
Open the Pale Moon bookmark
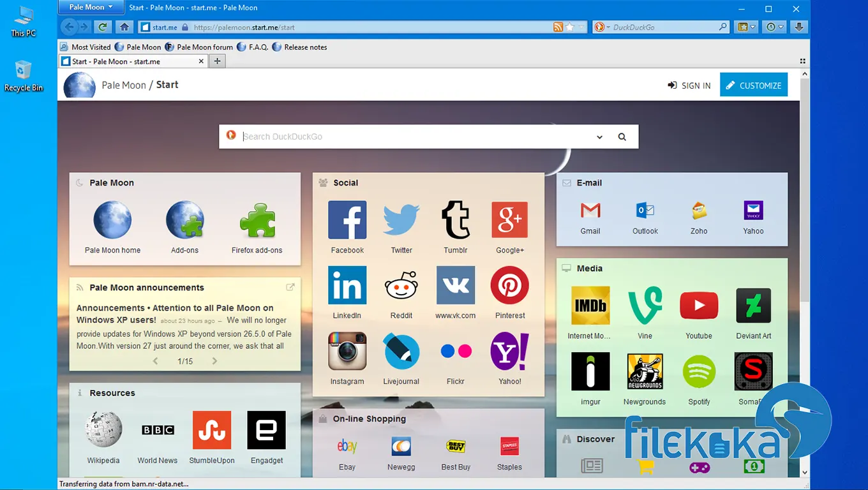coord(138,47)
